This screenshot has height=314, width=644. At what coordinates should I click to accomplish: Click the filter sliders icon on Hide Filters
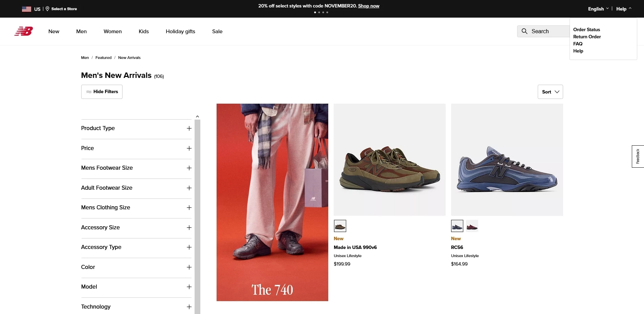coord(89,92)
